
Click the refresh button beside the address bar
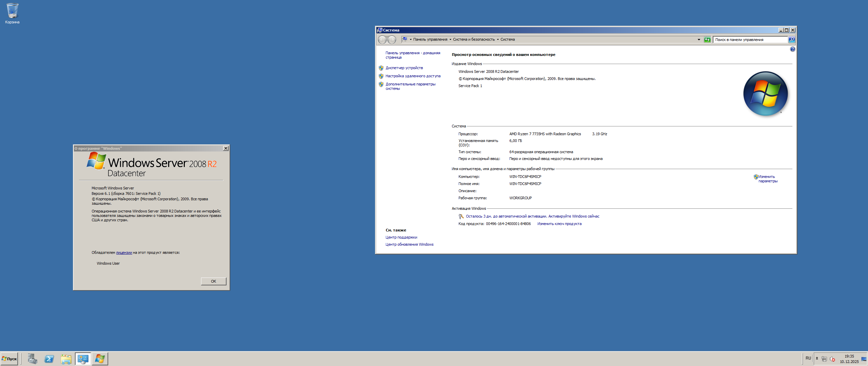point(707,40)
